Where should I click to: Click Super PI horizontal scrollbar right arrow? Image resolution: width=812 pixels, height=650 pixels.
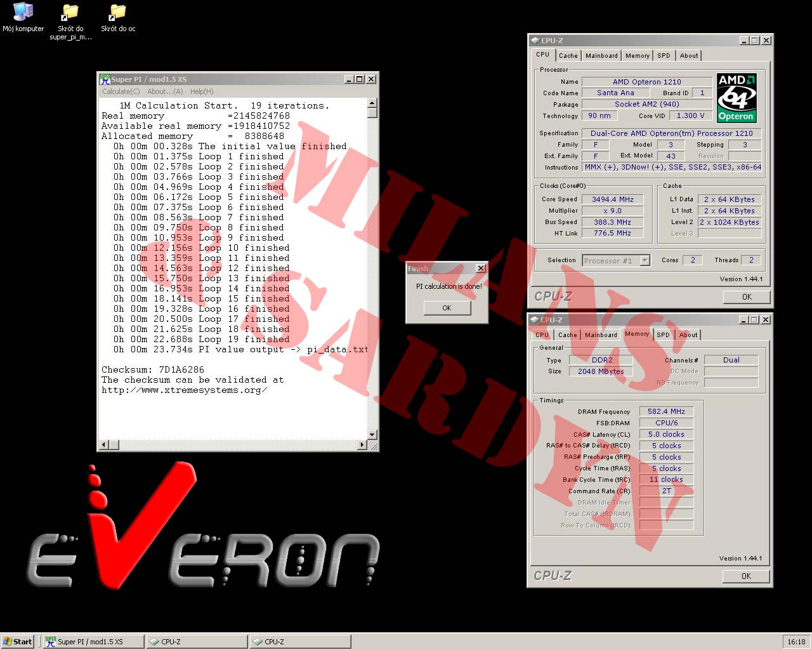click(x=362, y=445)
